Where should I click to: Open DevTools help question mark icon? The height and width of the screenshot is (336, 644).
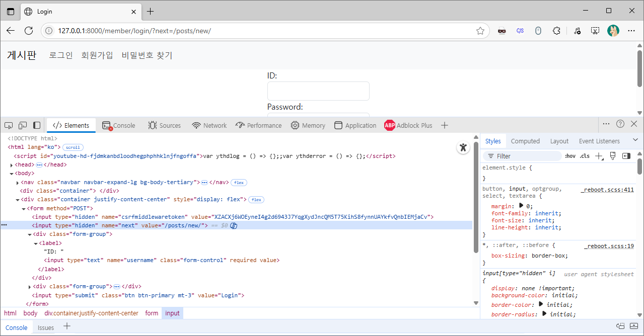620,124
